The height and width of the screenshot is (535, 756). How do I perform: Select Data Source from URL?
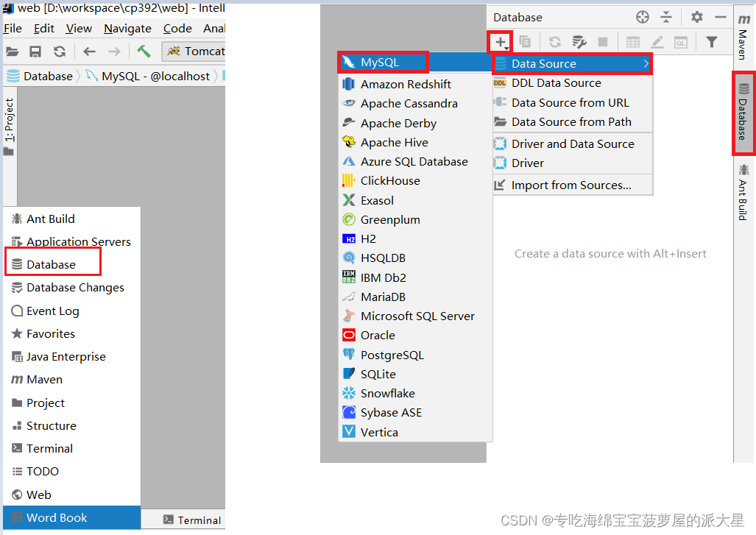click(572, 103)
